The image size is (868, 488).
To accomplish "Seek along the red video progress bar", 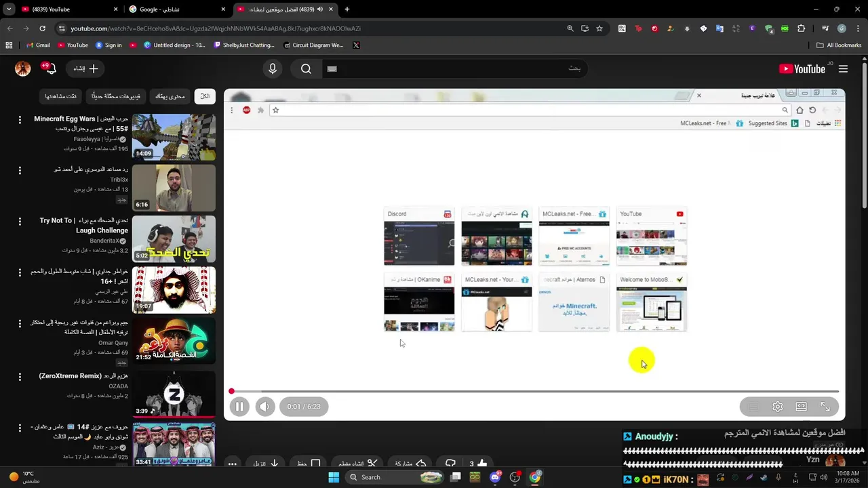I will pos(534,391).
